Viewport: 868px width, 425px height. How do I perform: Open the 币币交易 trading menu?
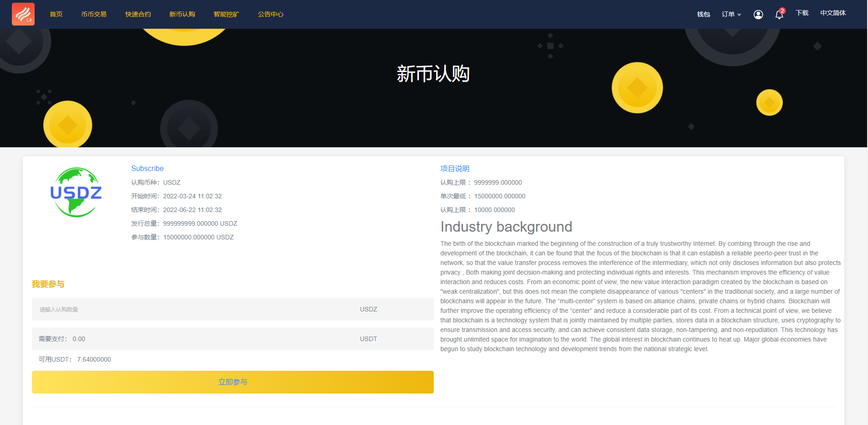[x=94, y=14]
